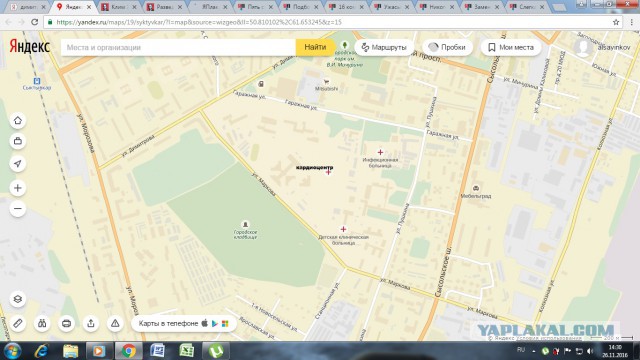Switch to the '16 ко' browser tab
Viewport: 640px width, 360px height.
tap(346, 7)
